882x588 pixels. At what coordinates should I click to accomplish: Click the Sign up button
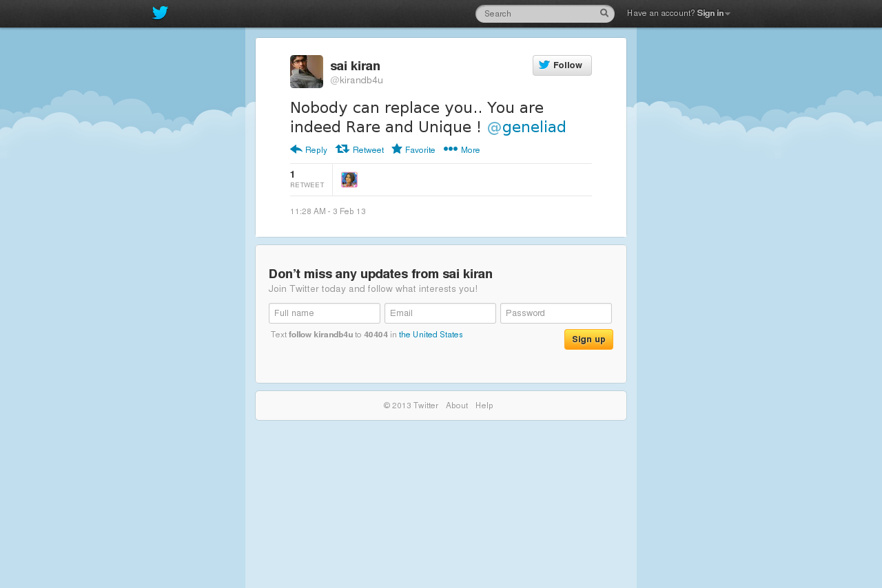[x=588, y=339]
